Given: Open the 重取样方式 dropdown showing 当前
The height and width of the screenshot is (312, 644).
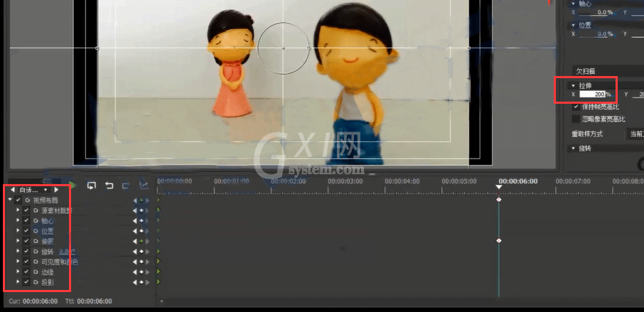Looking at the screenshot, I should pos(635,134).
